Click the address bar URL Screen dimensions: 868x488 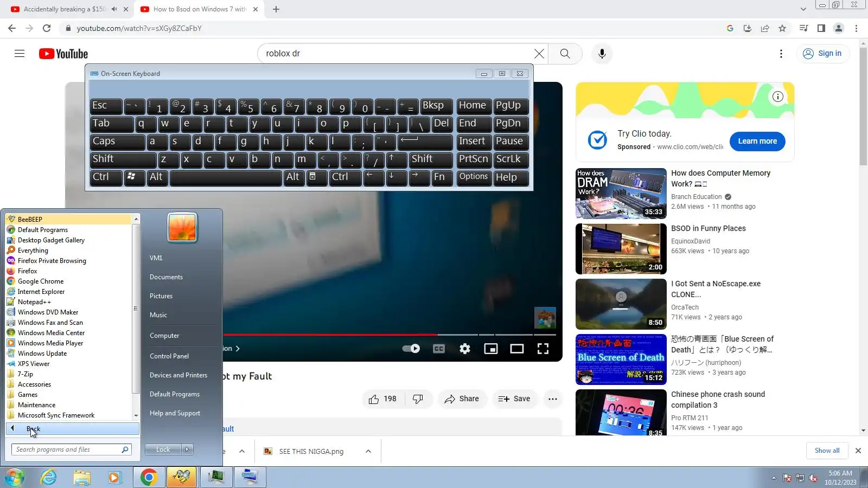(x=139, y=28)
